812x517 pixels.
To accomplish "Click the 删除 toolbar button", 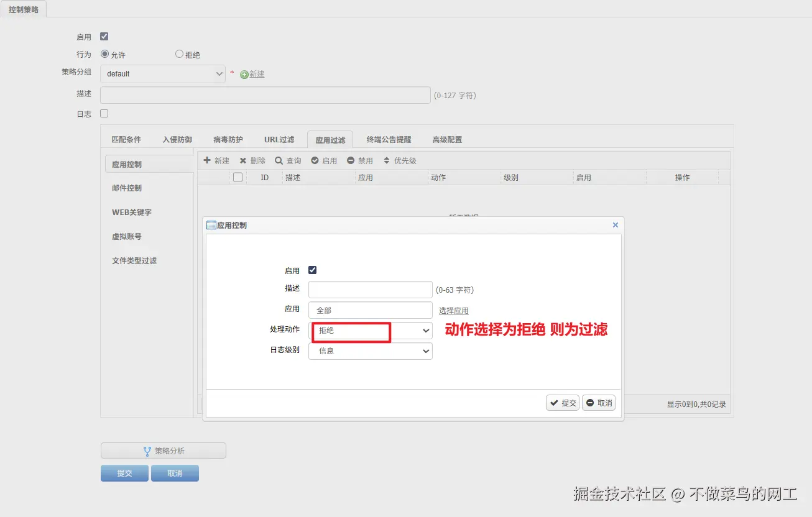I will coord(252,160).
